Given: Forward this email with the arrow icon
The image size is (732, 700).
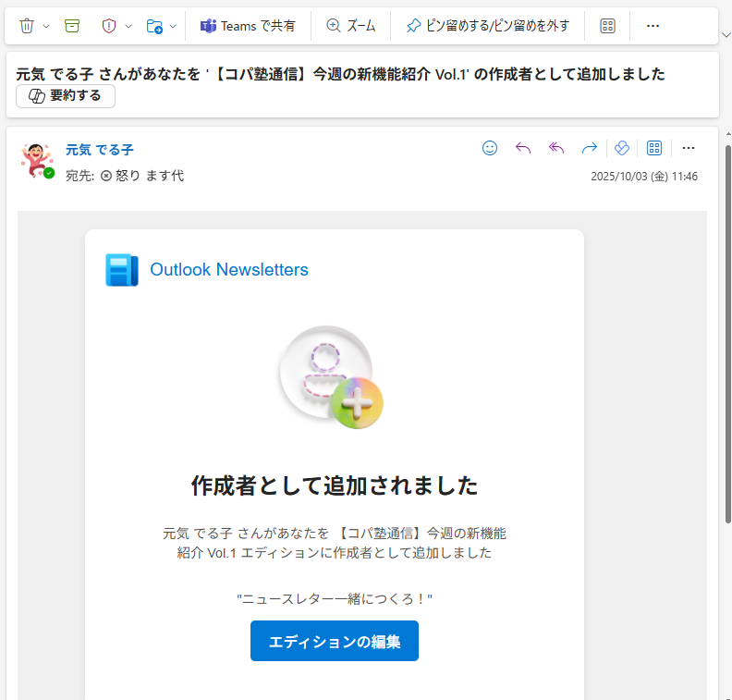Looking at the screenshot, I should click(589, 148).
